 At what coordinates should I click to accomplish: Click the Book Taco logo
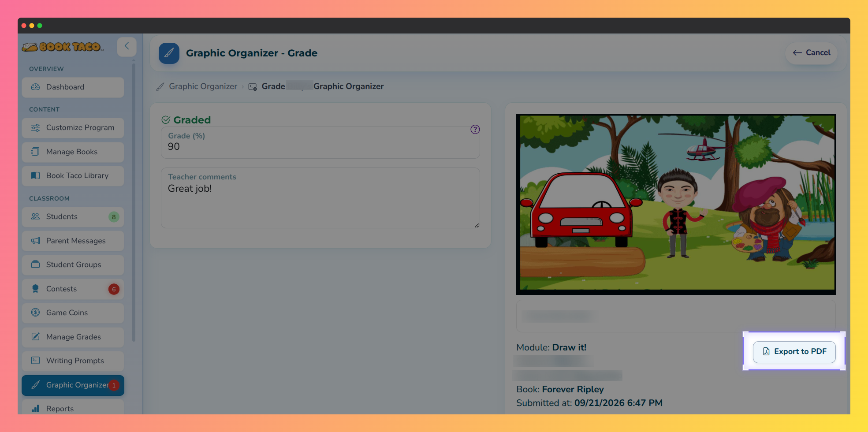pyautogui.click(x=63, y=47)
